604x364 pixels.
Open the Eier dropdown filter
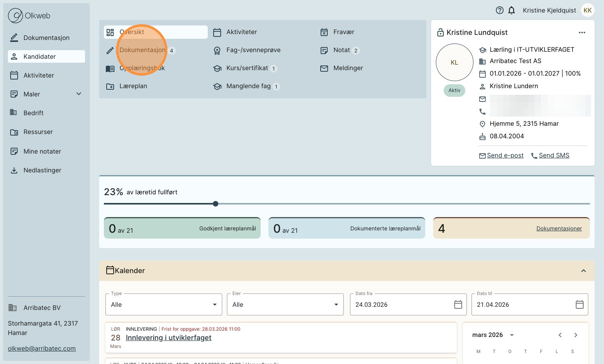285,304
